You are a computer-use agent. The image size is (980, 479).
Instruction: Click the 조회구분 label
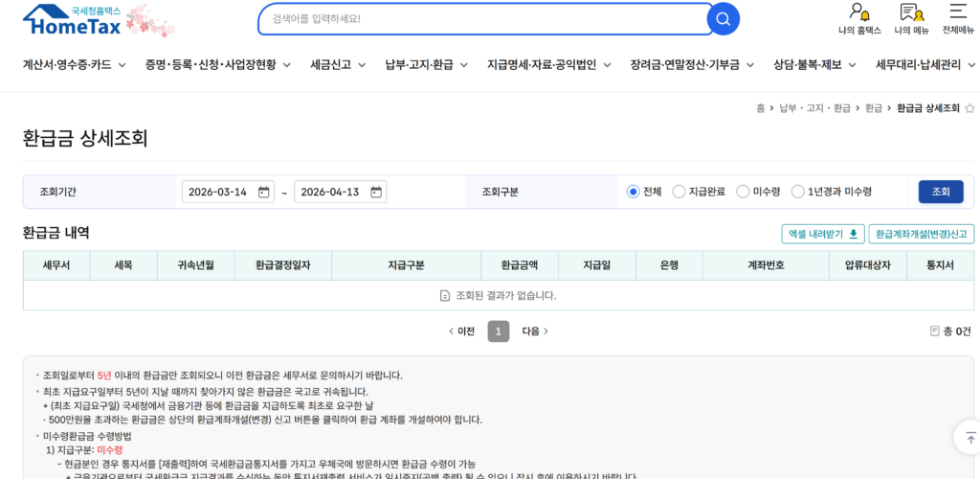500,192
